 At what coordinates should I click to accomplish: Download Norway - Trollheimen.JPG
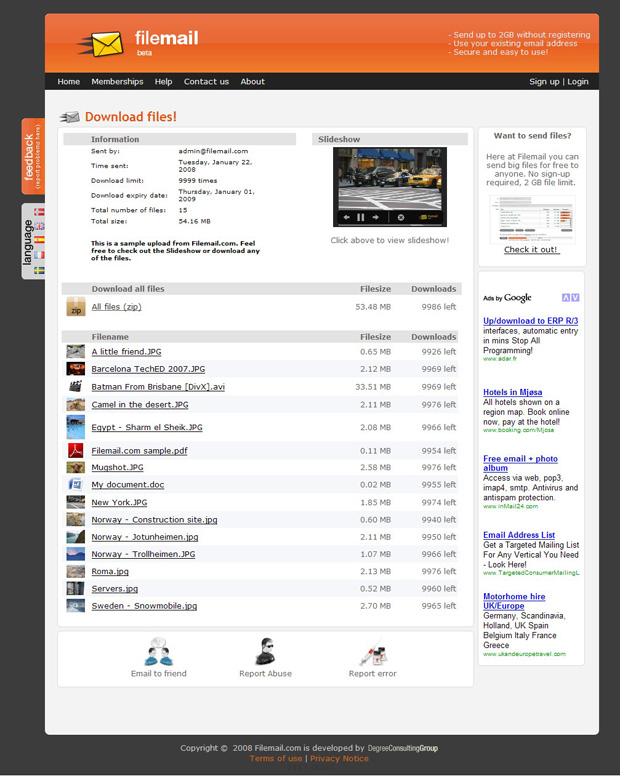click(x=143, y=554)
